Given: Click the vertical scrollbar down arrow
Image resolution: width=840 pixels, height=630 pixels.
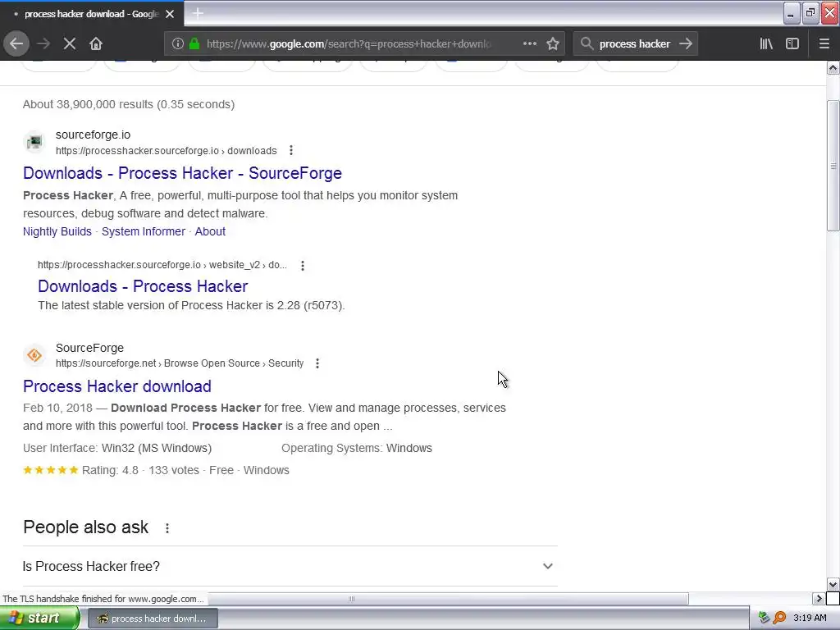Looking at the screenshot, I should [x=833, y=584].
